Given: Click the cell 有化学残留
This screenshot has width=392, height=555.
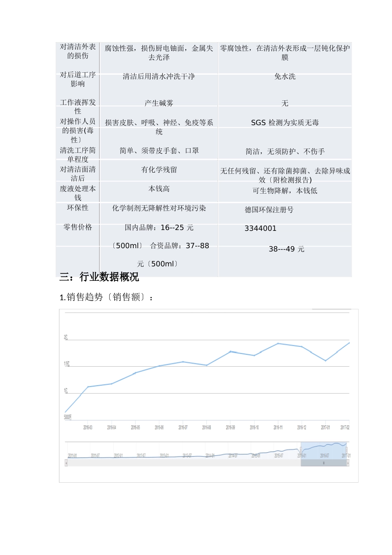Looking at the screenshot, I should coord(159,170).
